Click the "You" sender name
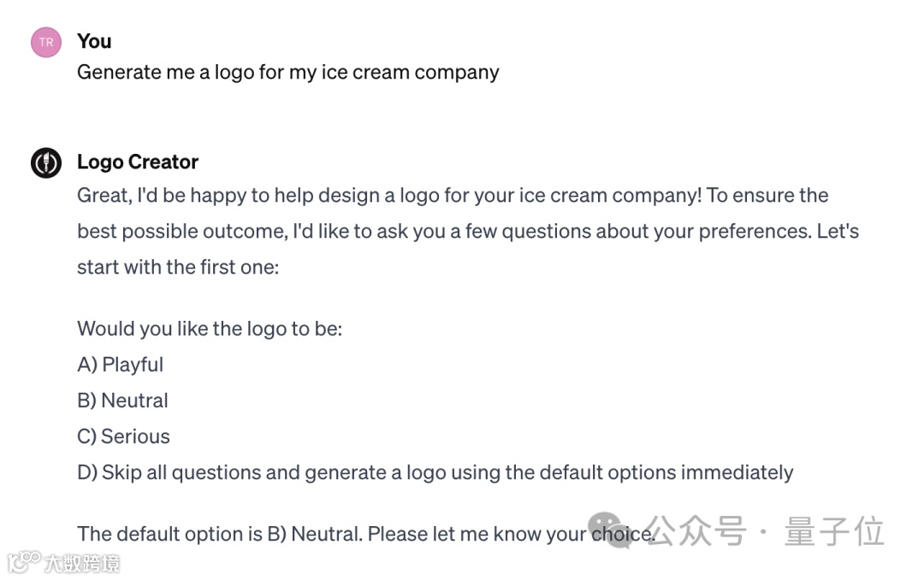 (94, 41)
